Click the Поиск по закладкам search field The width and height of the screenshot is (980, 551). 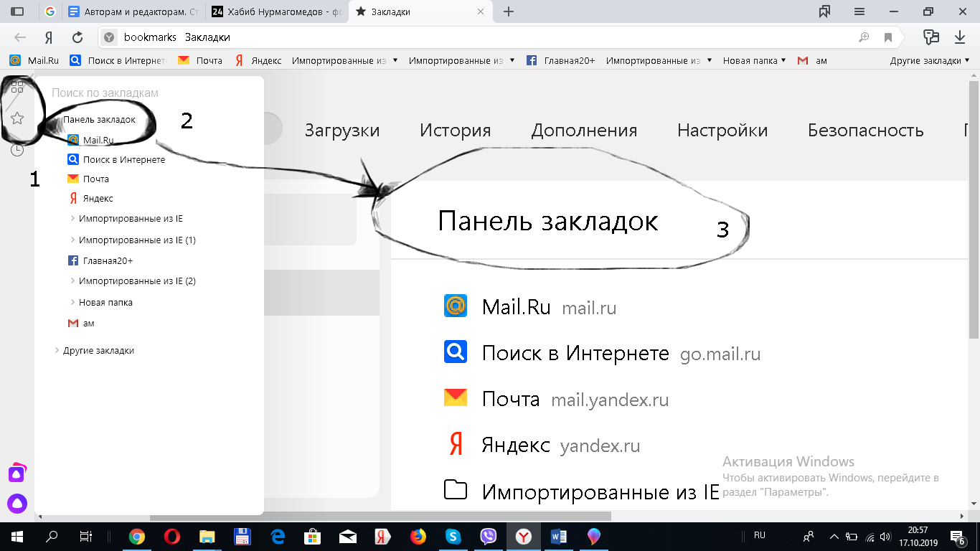(149, 93)
